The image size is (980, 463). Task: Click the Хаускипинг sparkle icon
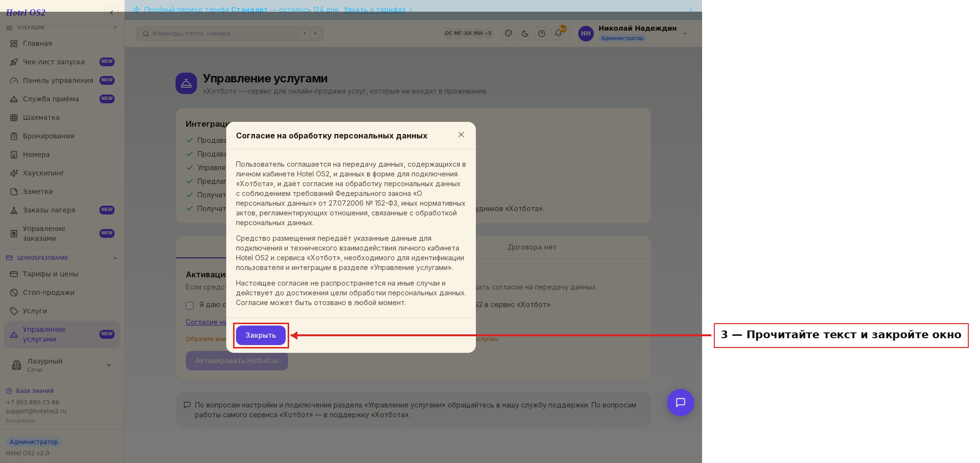(x=14, y=173)
